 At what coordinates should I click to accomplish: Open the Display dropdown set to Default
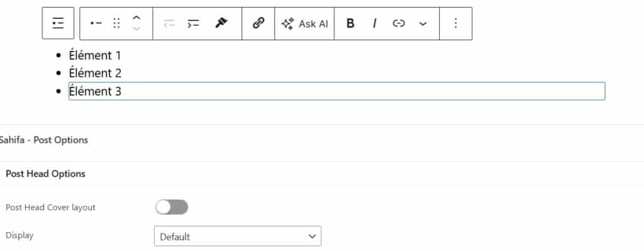pos(238,236)
